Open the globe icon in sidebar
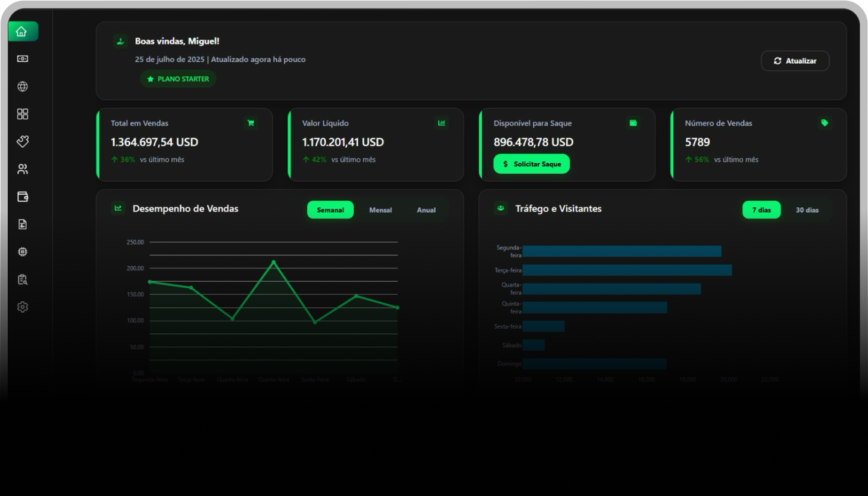 pos(23,86)
